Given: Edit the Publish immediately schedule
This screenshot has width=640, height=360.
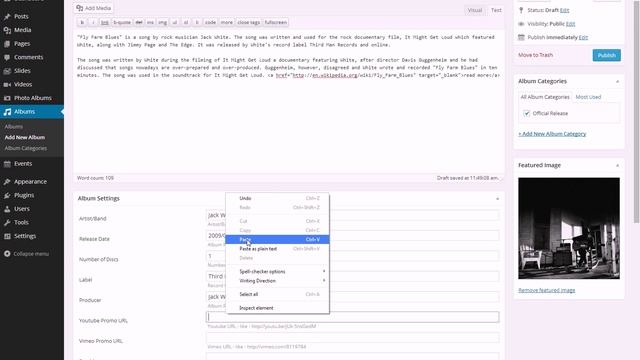Looking at the screenshot, I should (584, 38).
